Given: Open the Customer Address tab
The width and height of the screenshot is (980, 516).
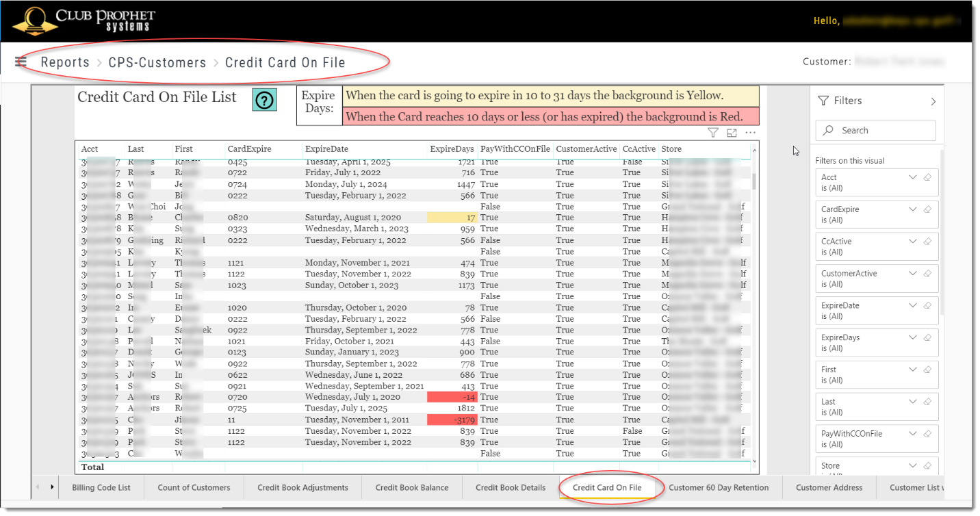Looking at the screenshot, I should coord(829,487).
